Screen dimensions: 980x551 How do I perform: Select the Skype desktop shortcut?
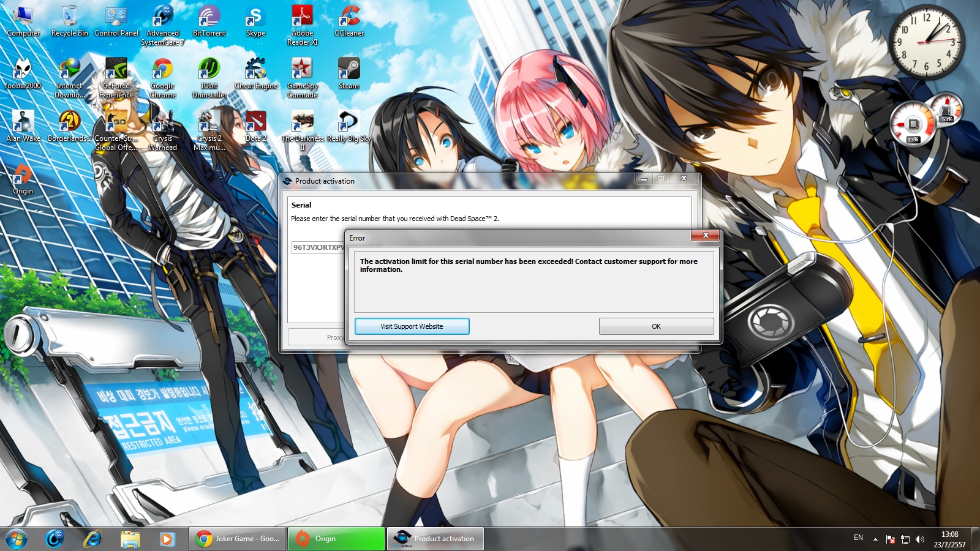pyautogui.click(x=256, y=21)
